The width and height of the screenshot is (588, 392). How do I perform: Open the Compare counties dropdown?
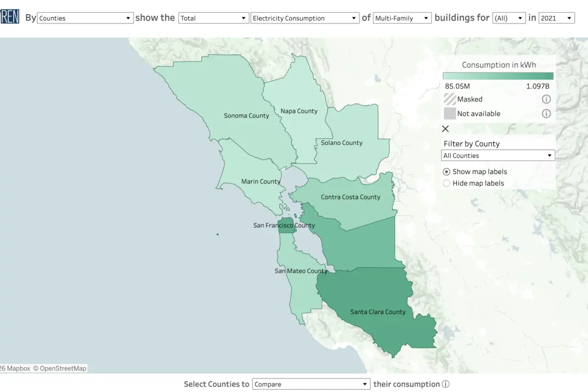click(311, 385)
